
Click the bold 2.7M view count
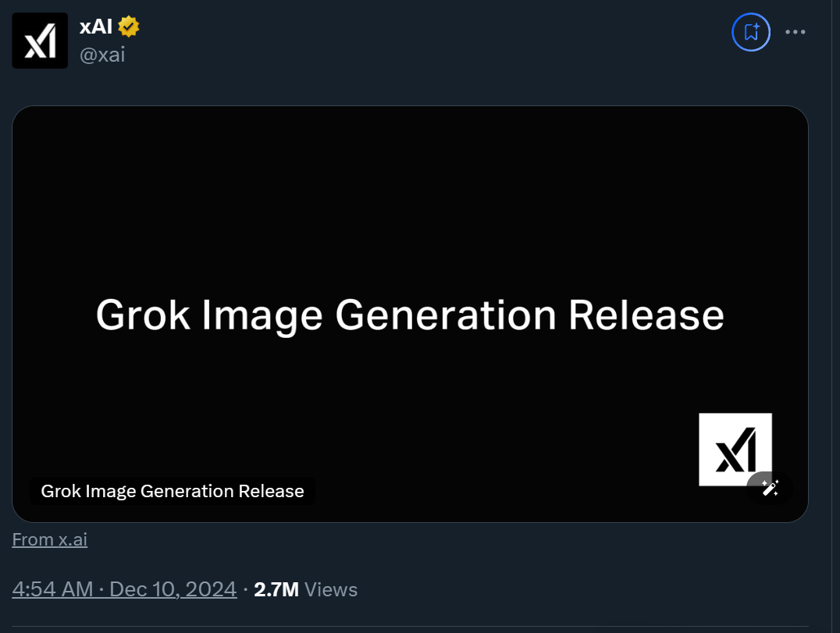click(276, 589)
